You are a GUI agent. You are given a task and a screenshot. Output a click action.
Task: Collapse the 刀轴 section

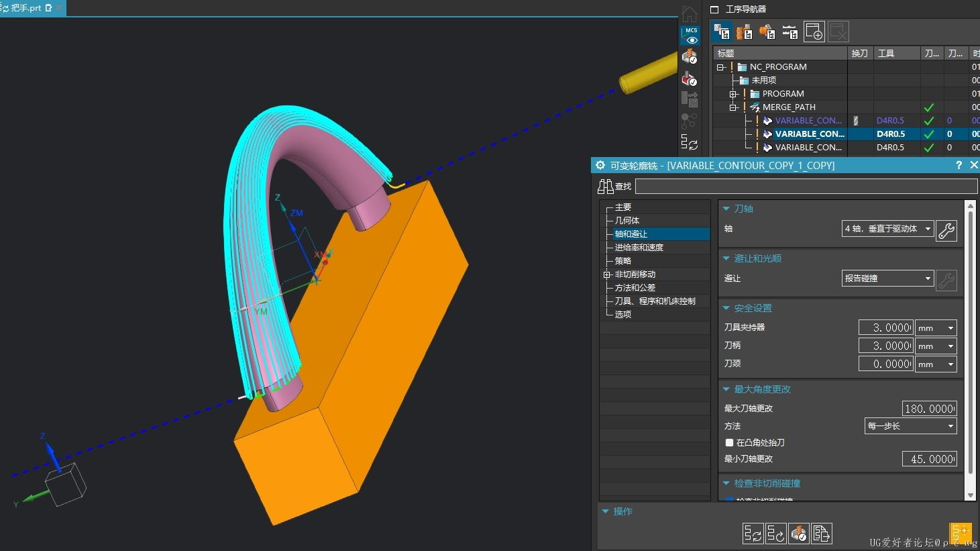click(x=726, y=209)
